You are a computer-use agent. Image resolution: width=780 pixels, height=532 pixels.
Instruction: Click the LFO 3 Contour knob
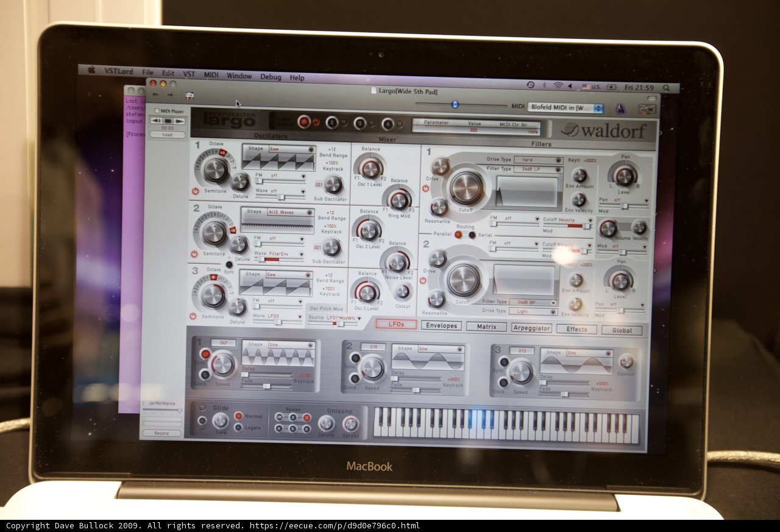(626, 361)
